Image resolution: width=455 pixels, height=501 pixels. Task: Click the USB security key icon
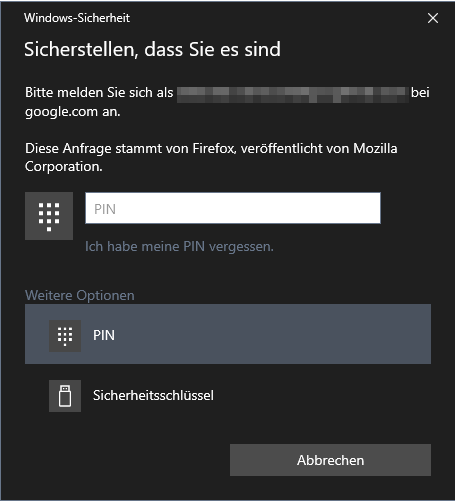[x=65, y=396]
